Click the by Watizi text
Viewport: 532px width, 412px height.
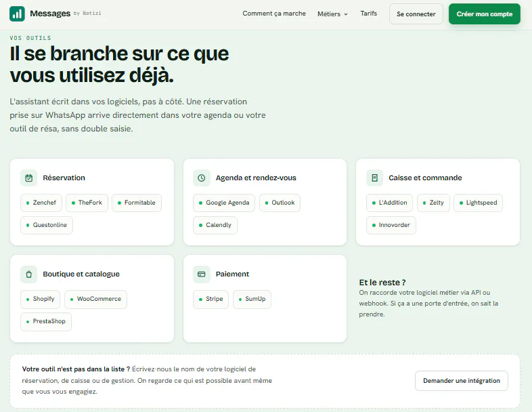(87, 14)
